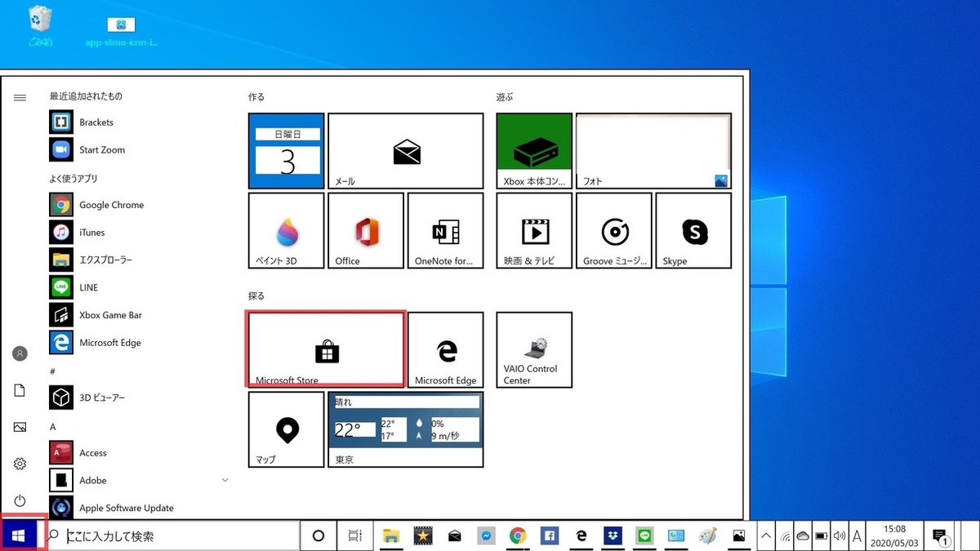The height and width of the screenshot is (551, 980).
Task: Open Chrome from the taskbar
Action: click(517, 536)
